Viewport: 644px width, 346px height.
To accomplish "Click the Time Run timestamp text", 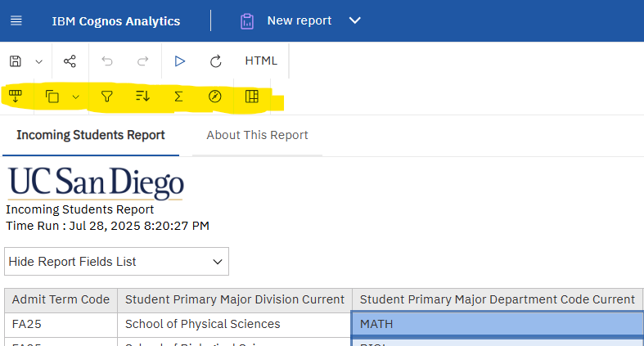I will coord(108,226).
